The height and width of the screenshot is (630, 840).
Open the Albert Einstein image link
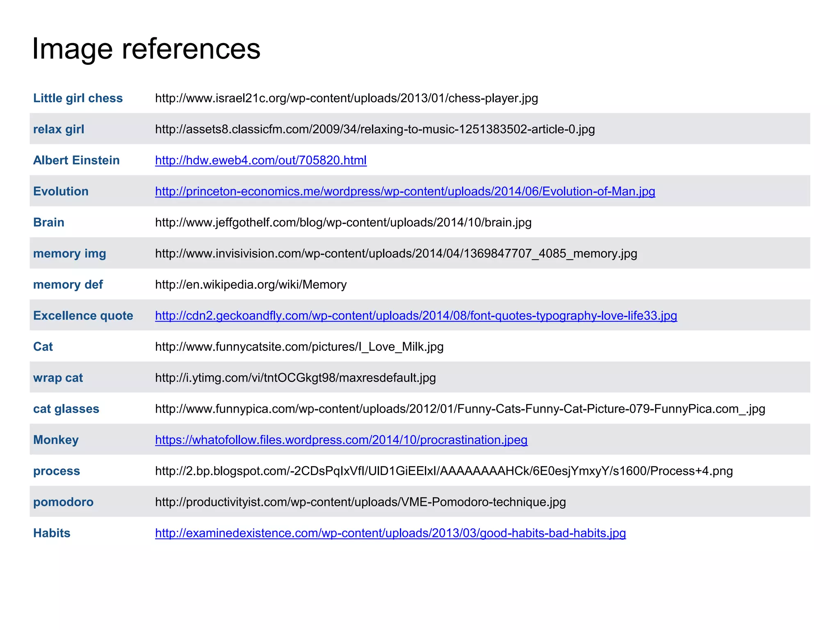click(x=260, y=160)
